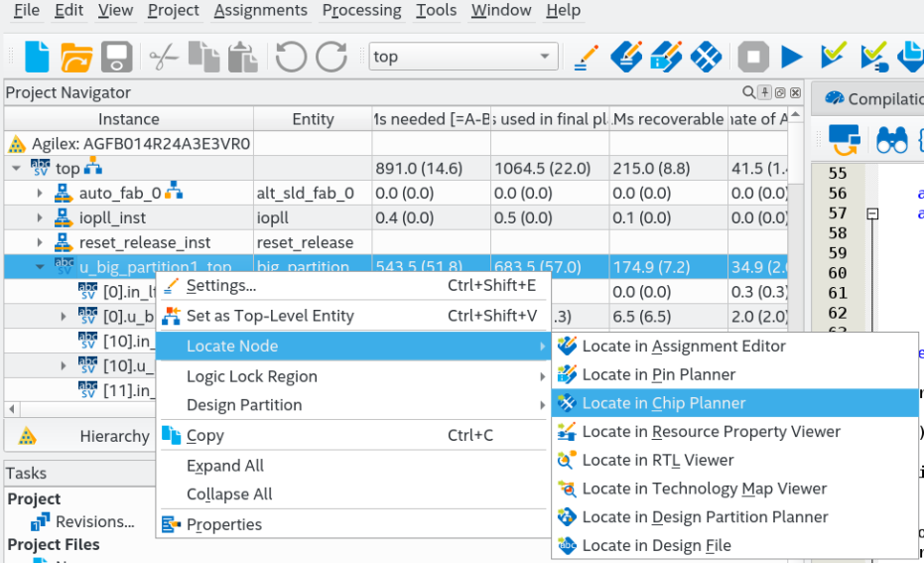This screenshot has width=924, height=563.
Task: Choose Set as Top-Level Entity
Action: (353, 316)
